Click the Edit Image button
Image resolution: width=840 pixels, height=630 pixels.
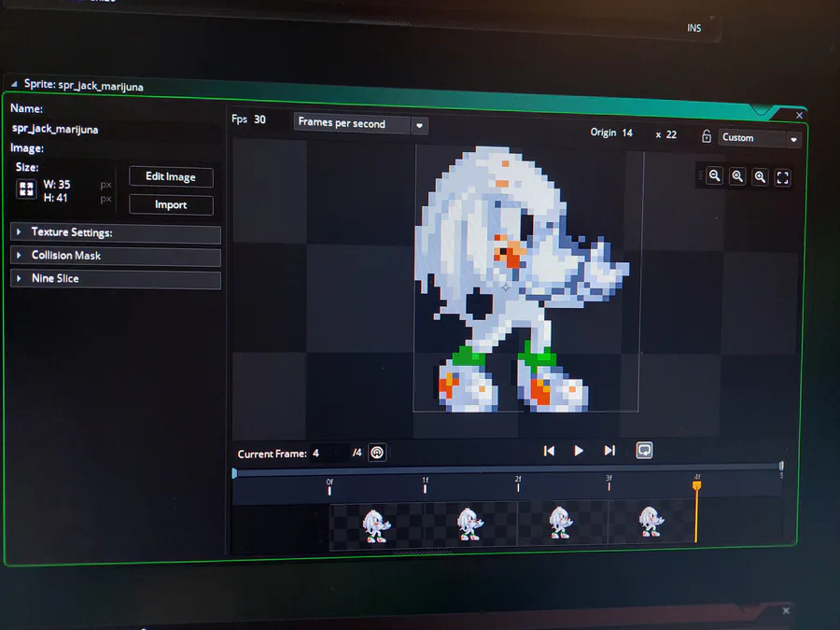[171, 176]
